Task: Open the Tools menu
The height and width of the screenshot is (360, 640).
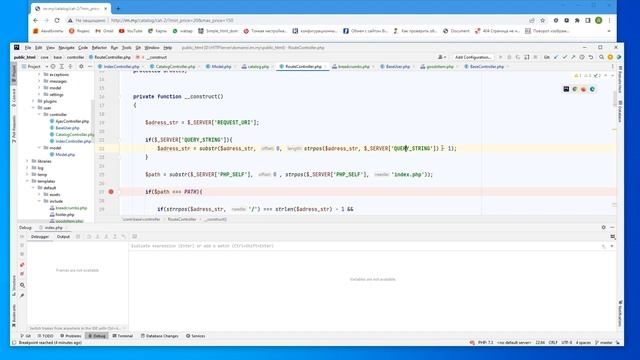Action: click(x=127, y=48)
